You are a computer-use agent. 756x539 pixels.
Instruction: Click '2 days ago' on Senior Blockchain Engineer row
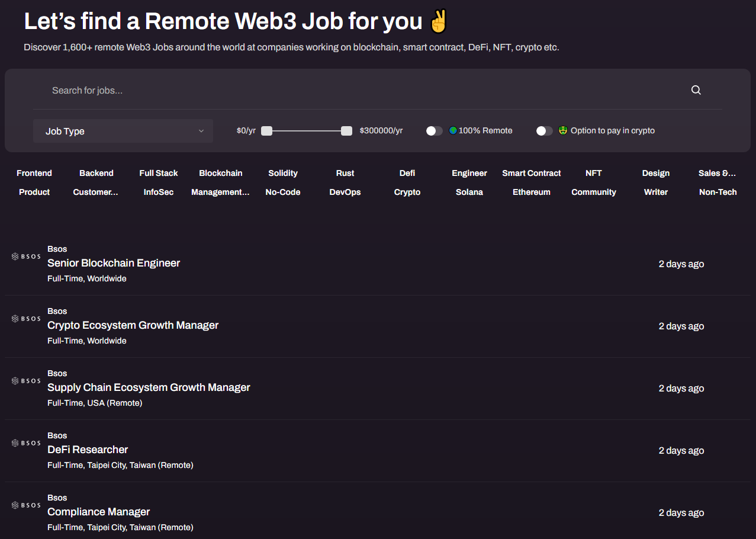point(681,264)
